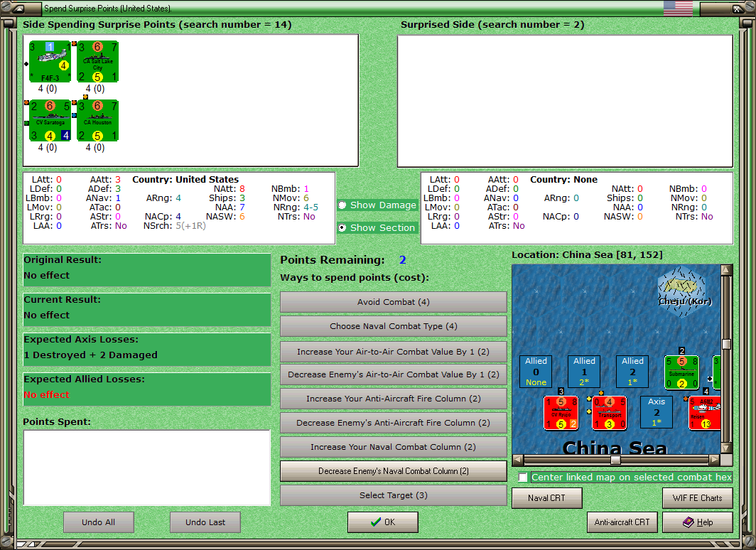Click Increase Your Anti-Aircraft Fire Column
The height and width of the screenshot is (550, 756).
394,398
